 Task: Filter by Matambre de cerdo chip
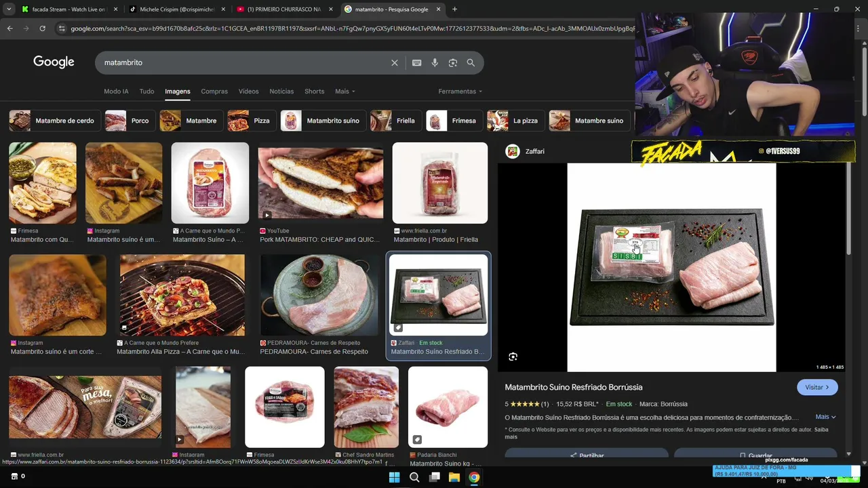54,121
